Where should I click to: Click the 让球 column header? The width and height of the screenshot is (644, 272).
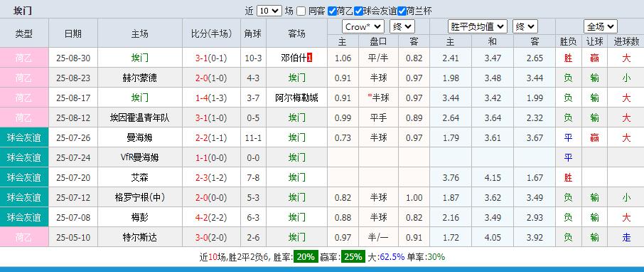coord(594,41)
